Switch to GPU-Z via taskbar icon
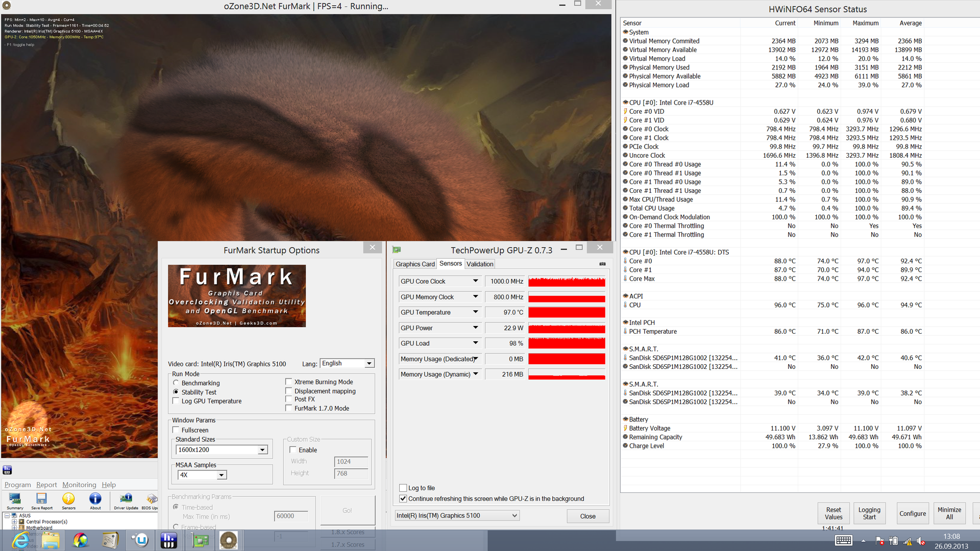980x551 pixels. 200,540
